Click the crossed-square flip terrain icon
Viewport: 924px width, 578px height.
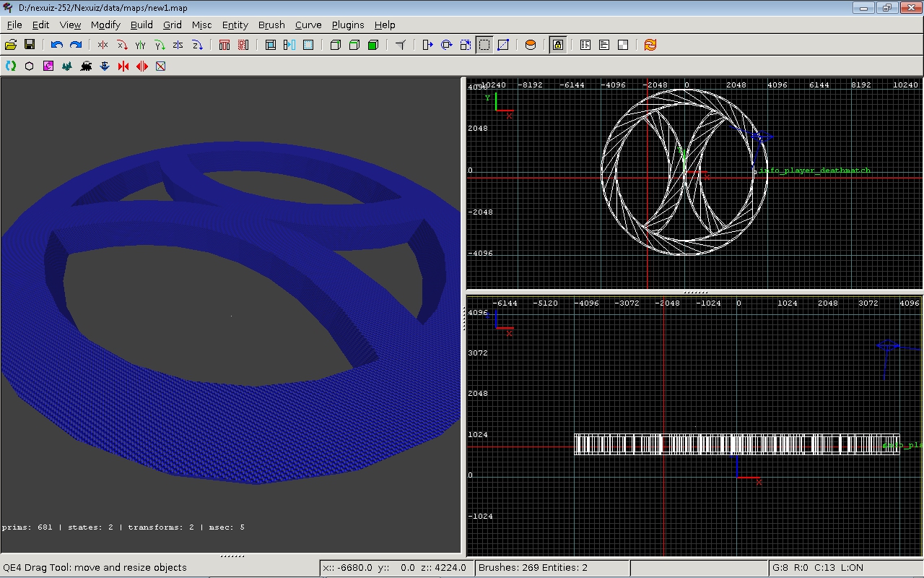161,66
